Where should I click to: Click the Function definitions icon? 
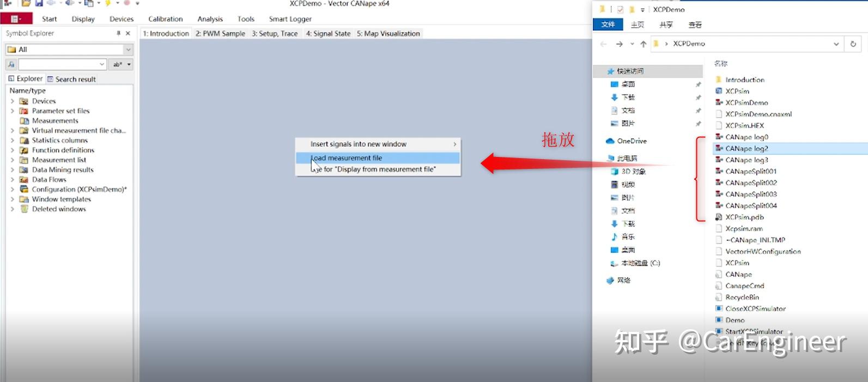24,150
